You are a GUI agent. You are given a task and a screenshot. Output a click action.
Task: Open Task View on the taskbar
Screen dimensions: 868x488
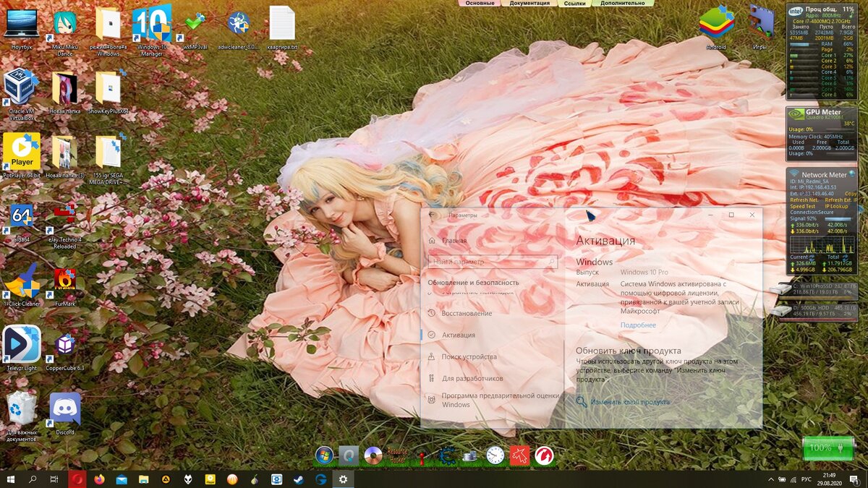tap(54, 479)
